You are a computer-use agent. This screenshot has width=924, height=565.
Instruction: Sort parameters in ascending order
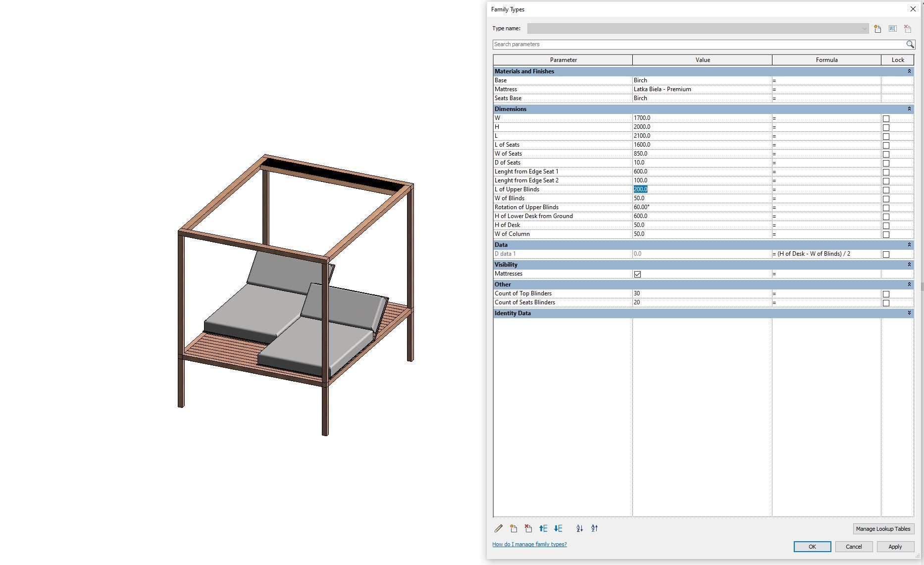[x=579, y=529]
